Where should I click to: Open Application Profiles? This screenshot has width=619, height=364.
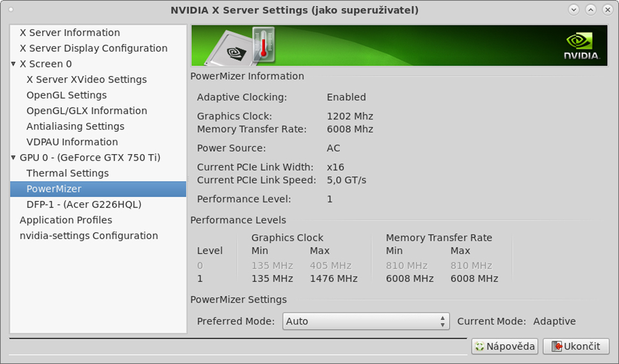pyautogui.click(x=66, y=220)
